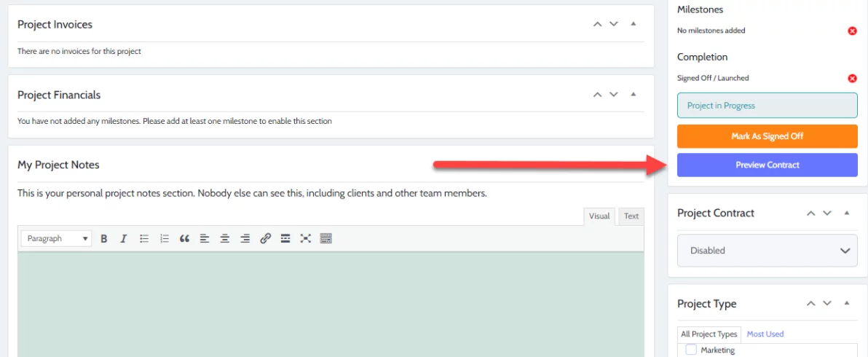Move Project Type panel down
Image resolution: width=868 pixels, height=357 pixels.
pos(827,303)
